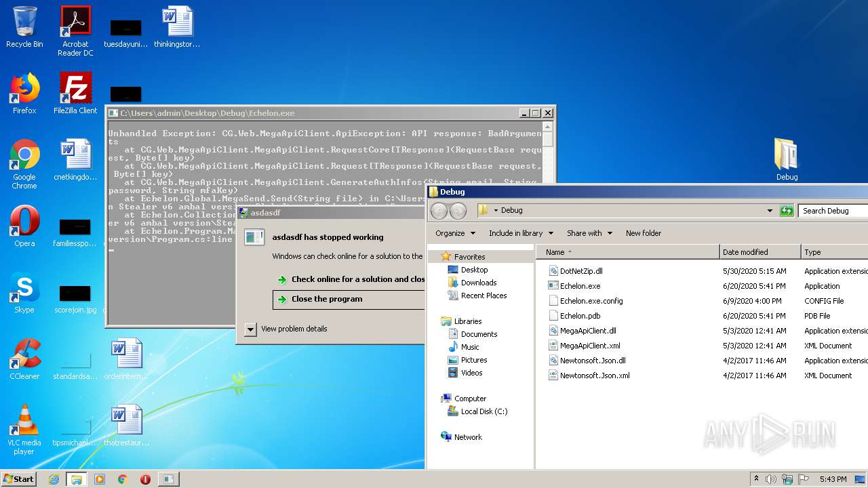Open Documents library
Image resolution: width=868 pixels, height=488 pixels.
click(x=479, y=334)
